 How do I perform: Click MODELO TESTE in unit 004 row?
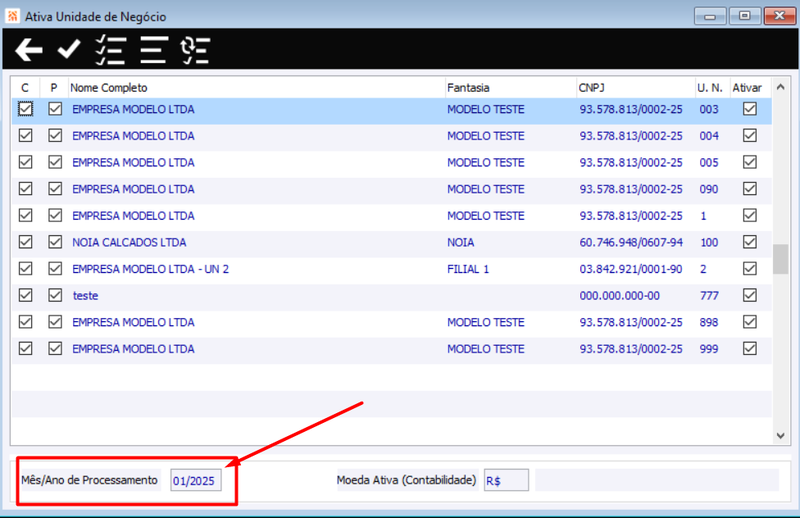(486, 136)
